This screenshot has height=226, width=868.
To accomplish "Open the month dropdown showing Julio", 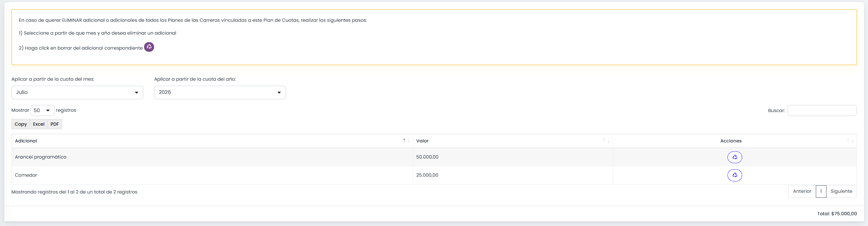I will (x=77, y=92).
